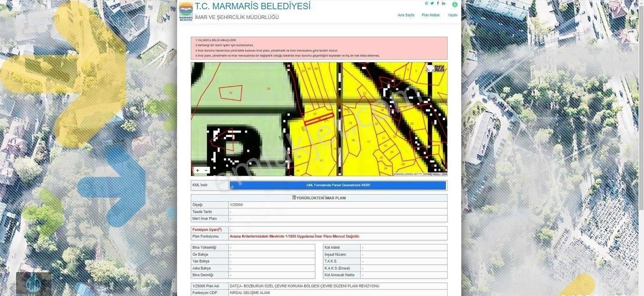Open the Twitter bird icon

click(432, 3)
